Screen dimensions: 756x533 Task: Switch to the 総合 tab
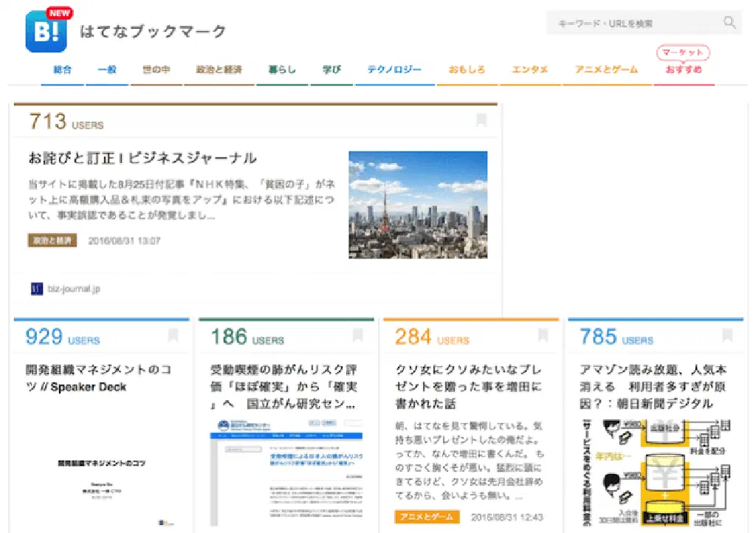click(x=63, y=70)
